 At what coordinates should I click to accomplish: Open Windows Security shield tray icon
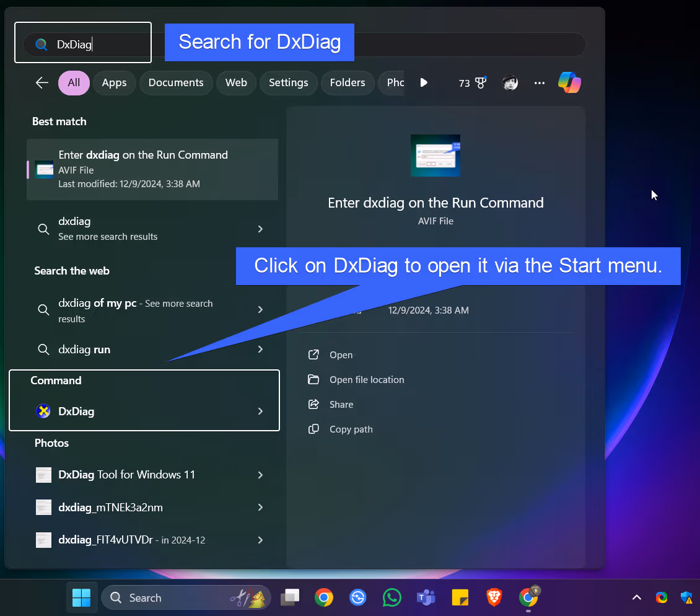(x=686, y=597)
